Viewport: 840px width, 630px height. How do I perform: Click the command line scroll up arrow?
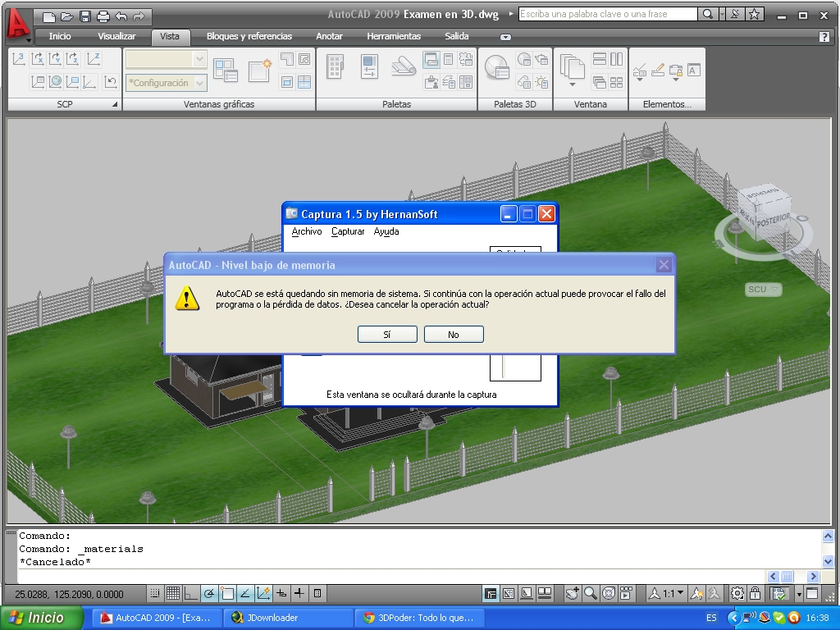click(x=828, y=536)
